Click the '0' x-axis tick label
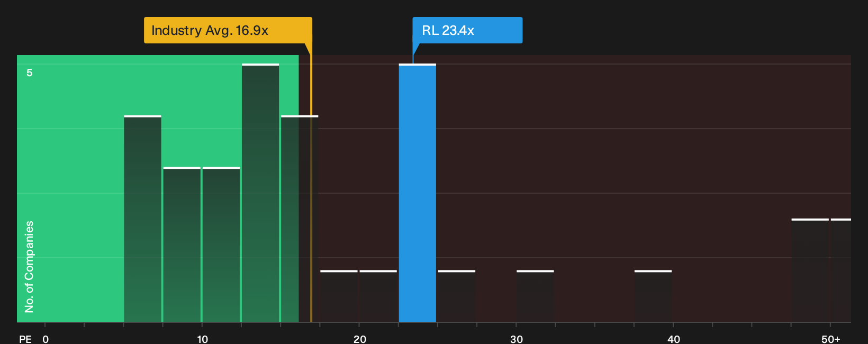The width and height of the screenshot is (868, 344). tap(46, 339)
